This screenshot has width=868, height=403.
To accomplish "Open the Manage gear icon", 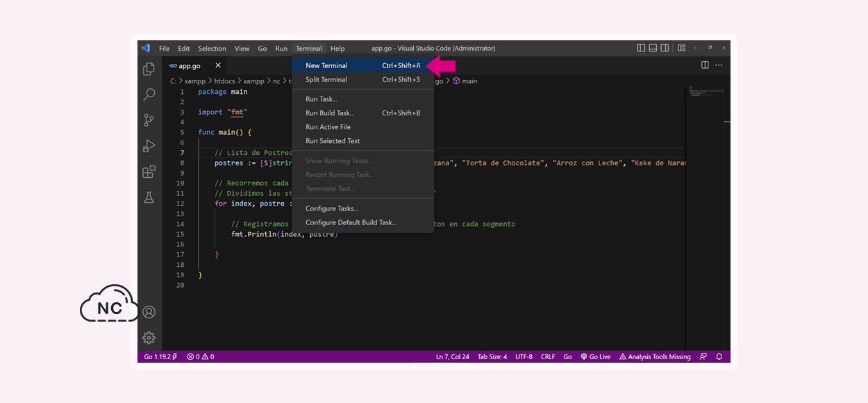I will (x=149, y=338).
